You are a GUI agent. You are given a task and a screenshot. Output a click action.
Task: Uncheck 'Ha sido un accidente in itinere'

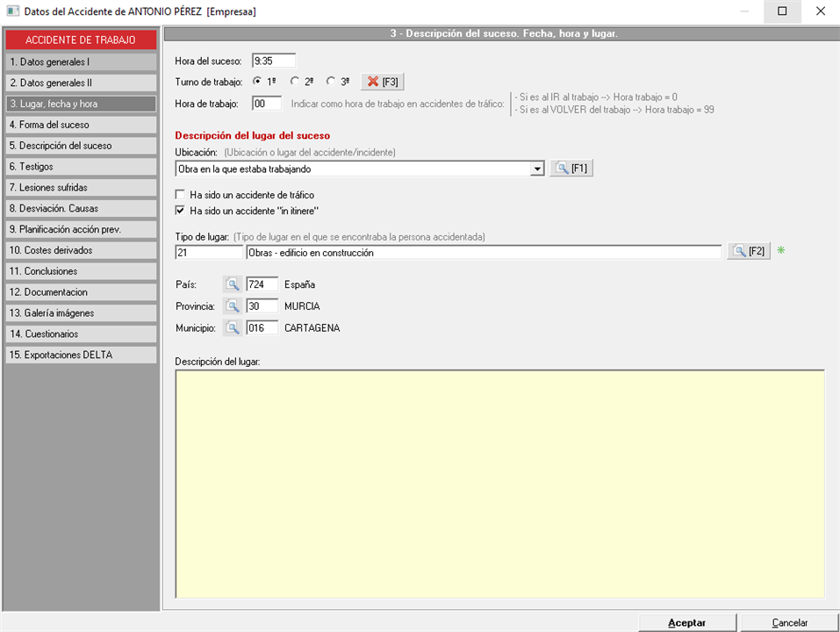(181, 211)
